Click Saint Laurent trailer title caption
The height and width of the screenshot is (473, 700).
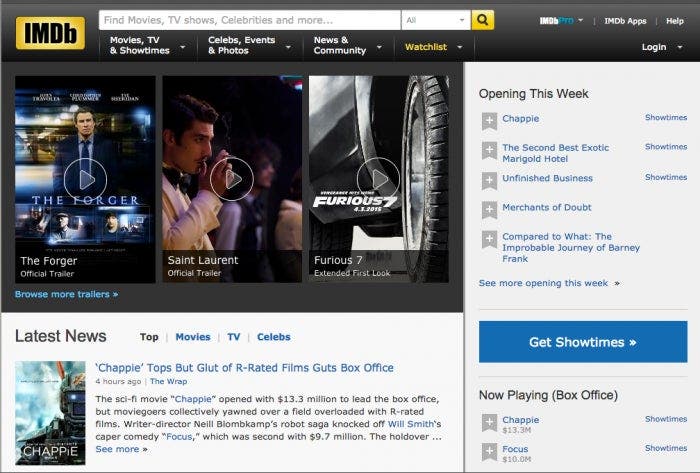pyautogui.click(x=203, y=260)
